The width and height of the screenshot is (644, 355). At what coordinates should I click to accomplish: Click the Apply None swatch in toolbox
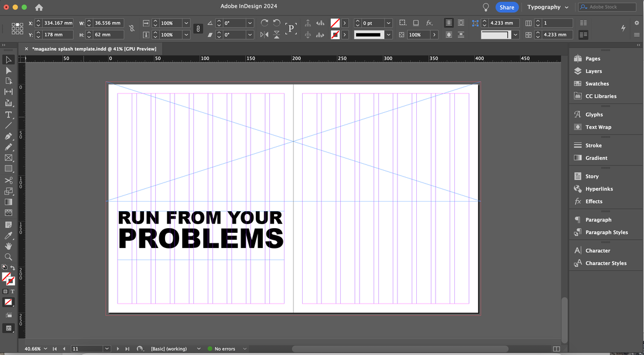[8, 302]
